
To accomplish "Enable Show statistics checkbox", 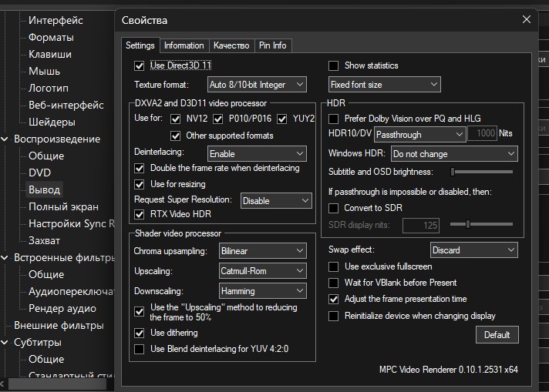I will 334,65.
